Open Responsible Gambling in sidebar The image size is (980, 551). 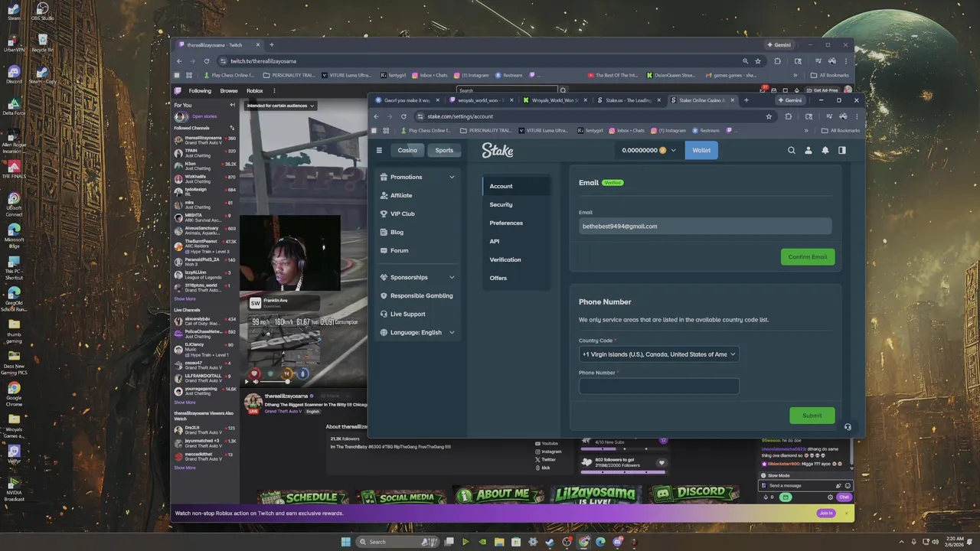[417, 295]
